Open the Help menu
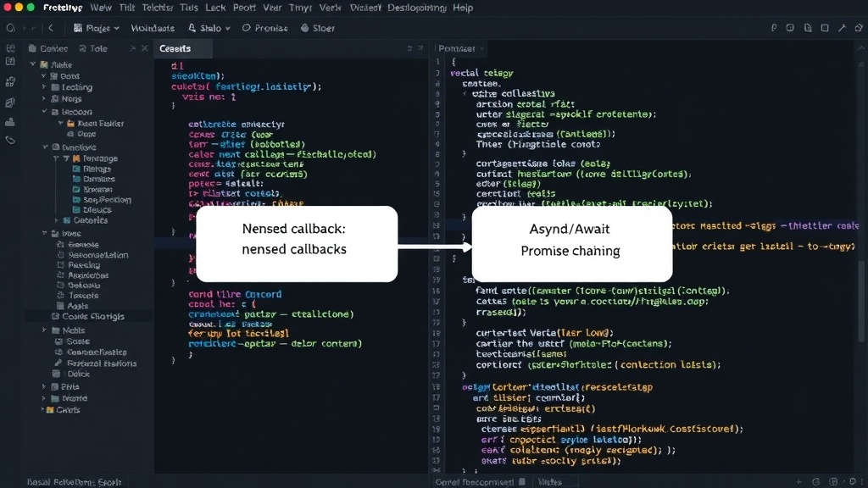This screenshot has height=488, width=868. pyautogui.click(x=463, y=8)
